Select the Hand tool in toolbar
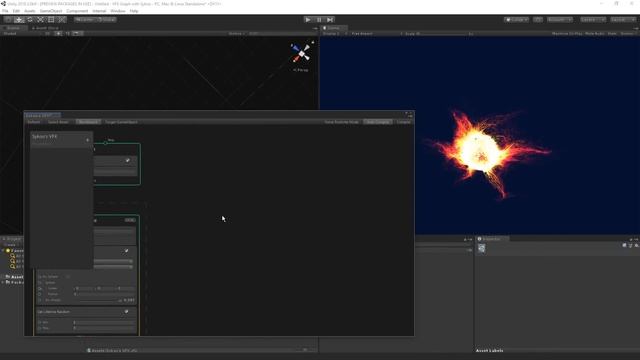 click(x=8, y=20)
